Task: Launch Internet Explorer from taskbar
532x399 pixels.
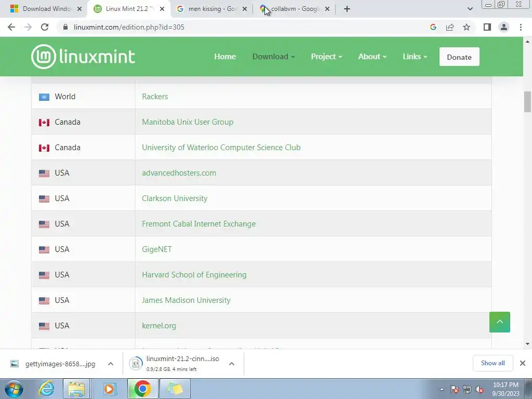Action: tap(46, 389)
